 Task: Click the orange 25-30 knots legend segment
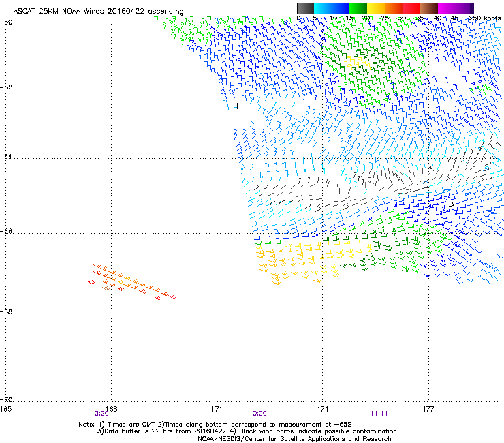click(394, 8)
